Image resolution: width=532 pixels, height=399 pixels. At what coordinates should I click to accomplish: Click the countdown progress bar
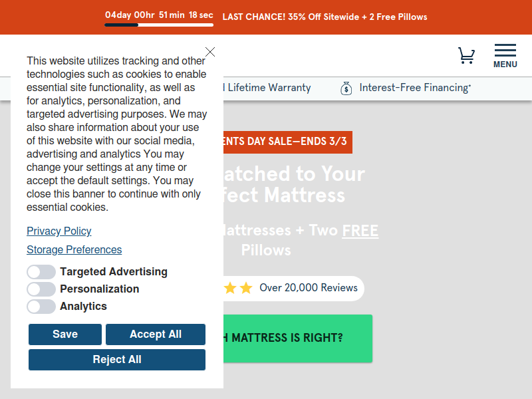tap(159, 25)
